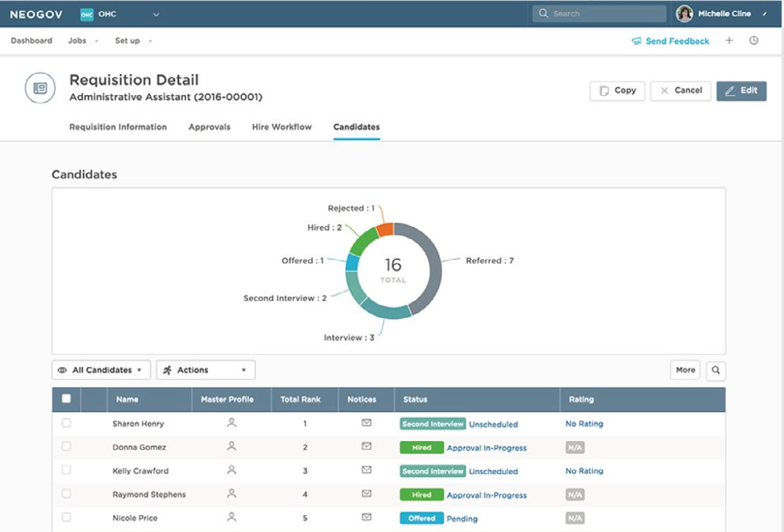Check the box for Raymond Stephens

coord(66,494)
